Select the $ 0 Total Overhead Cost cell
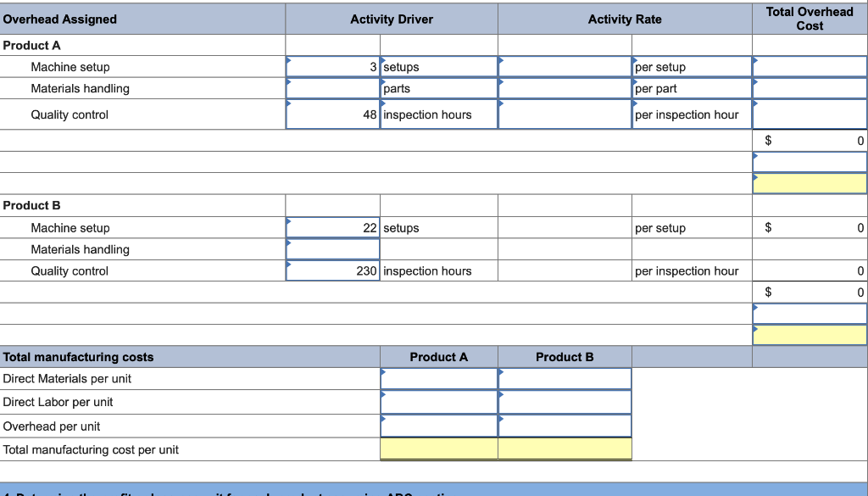This screenshot has height=496, width=868. click(x=809, y=140)
